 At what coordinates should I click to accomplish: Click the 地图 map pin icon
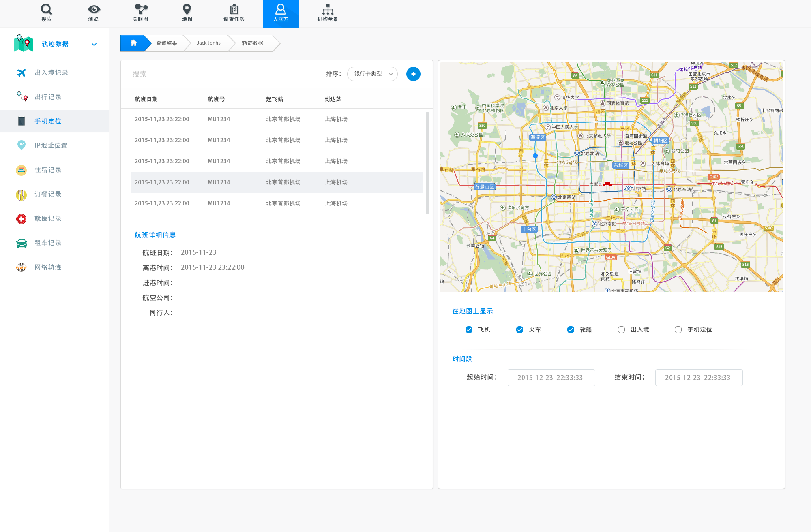click(187, 10)
